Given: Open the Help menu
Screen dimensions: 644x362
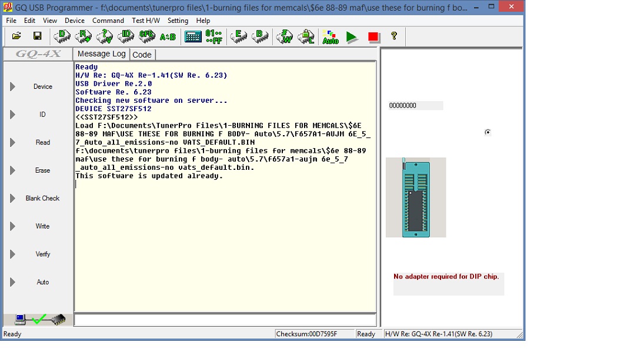Looking at the screenshot, I should (203, 21).
